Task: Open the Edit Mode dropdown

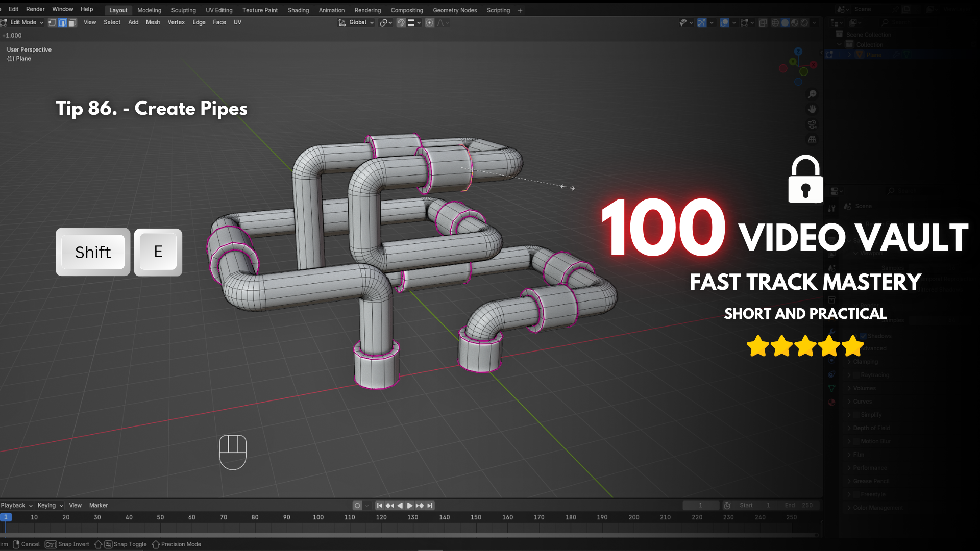Action: (x=22, y=22)
